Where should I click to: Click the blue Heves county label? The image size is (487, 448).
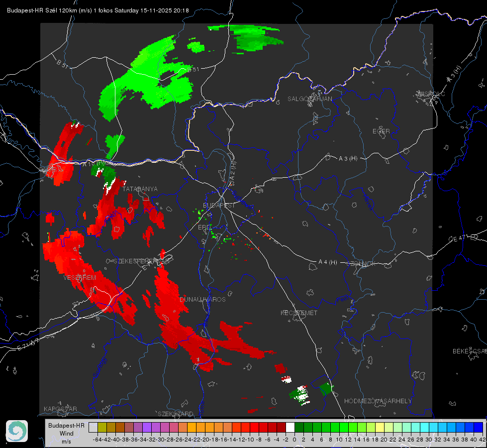(x=368, y=203)
